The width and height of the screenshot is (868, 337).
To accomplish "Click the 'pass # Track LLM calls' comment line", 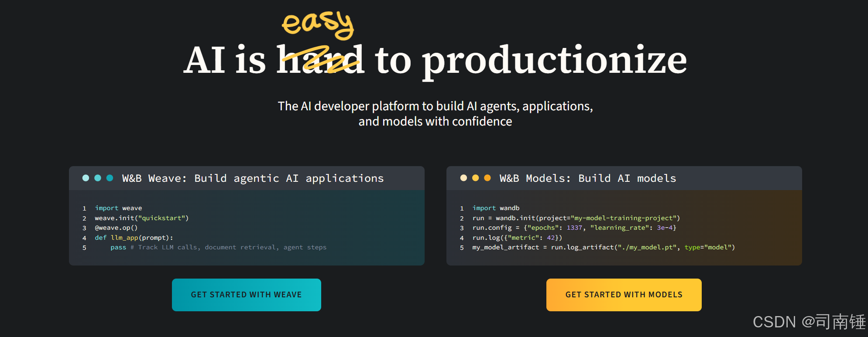I will click(218, 247).
